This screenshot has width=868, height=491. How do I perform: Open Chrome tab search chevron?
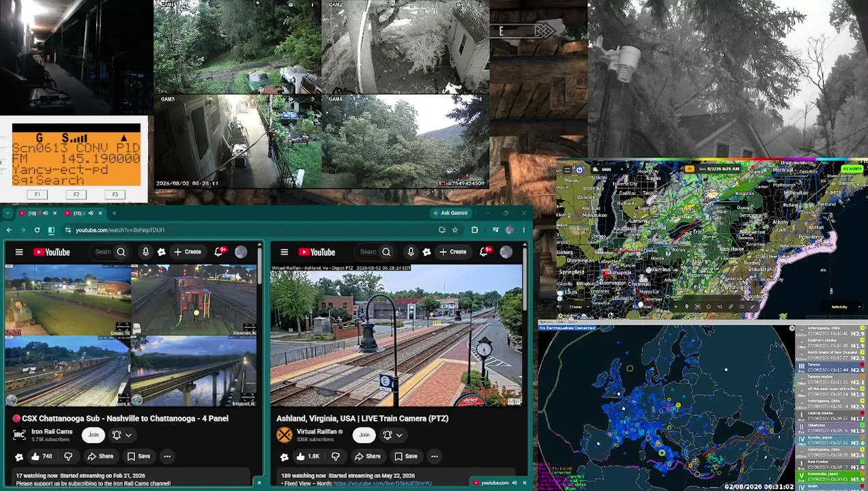pyautogui.click(x=8, y=213)
